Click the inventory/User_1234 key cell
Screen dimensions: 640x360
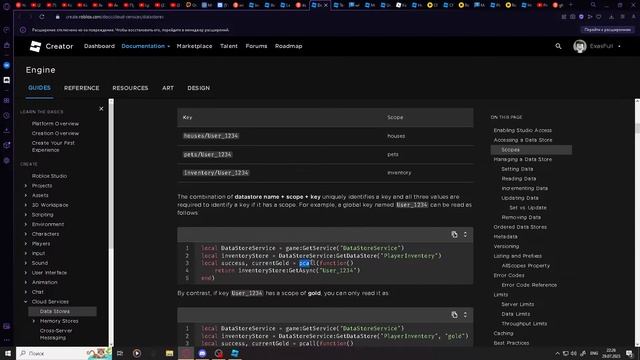coord(216,173)
